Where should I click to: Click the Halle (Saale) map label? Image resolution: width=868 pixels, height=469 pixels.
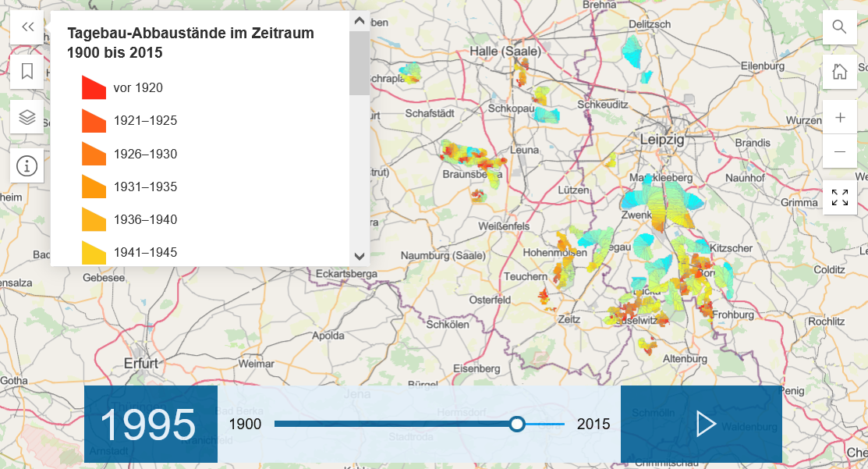[505, 52]
